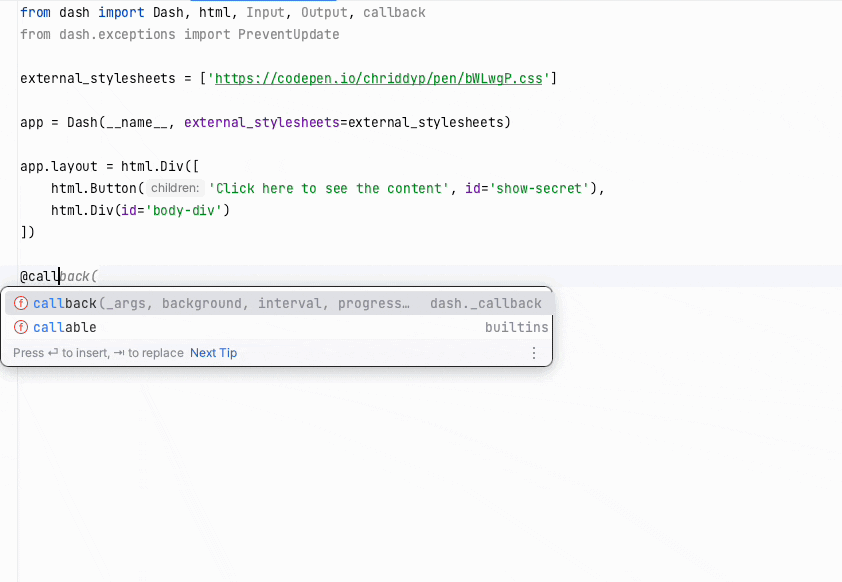Open the completion popup three-dot options menu
The width and height of the screenshot is (842, 582).
click(533, 353)
